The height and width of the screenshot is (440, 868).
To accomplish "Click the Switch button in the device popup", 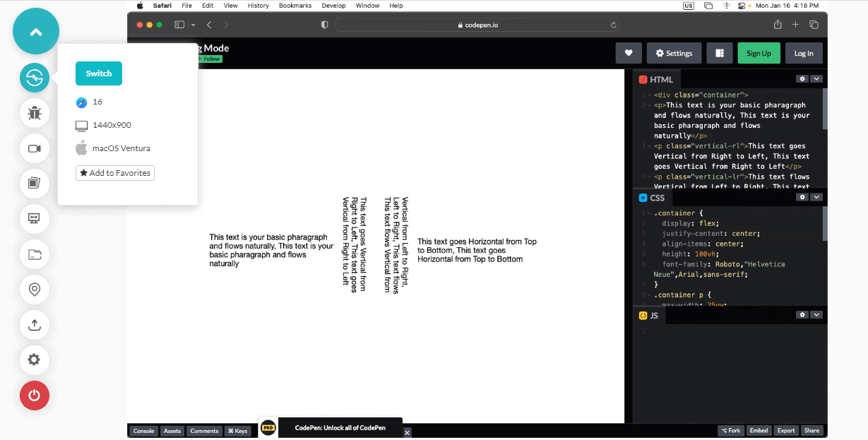I will click(x=98, y=73).
